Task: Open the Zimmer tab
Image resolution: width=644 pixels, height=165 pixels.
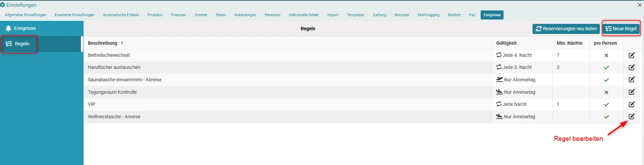Action: (x=201, y=15)
